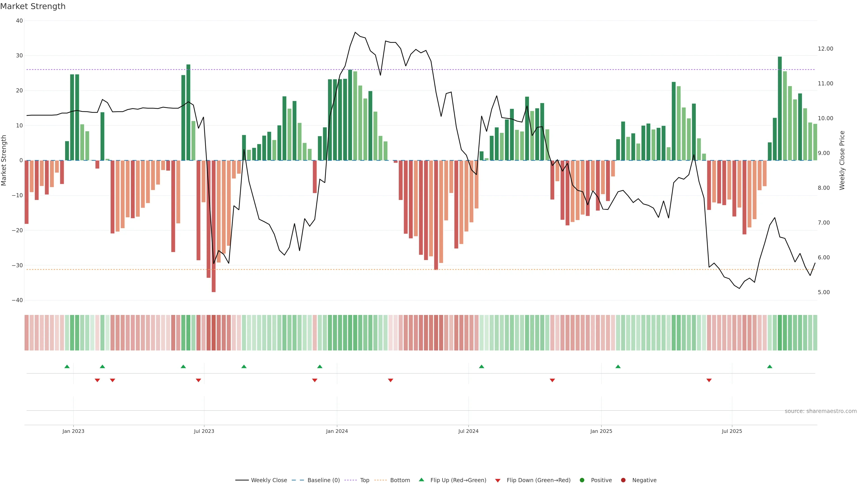Click the source: sharemaestro.com text
This screenshot has width=868, height=488.
821,411
